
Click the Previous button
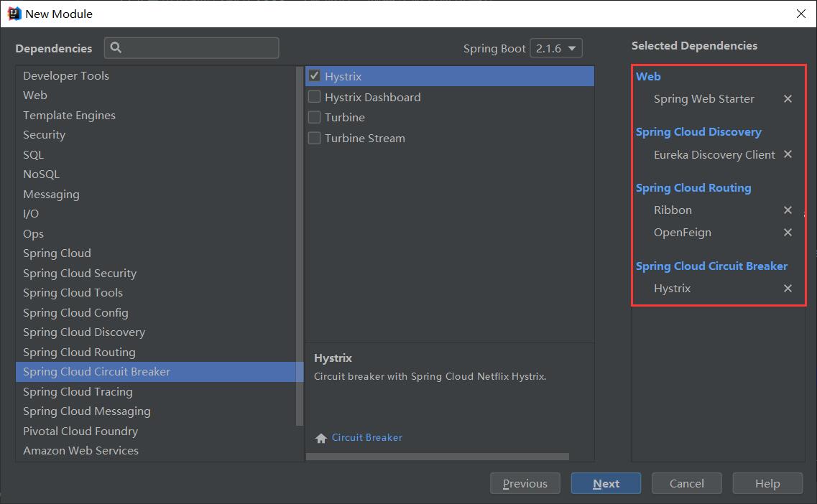point(525,484)
